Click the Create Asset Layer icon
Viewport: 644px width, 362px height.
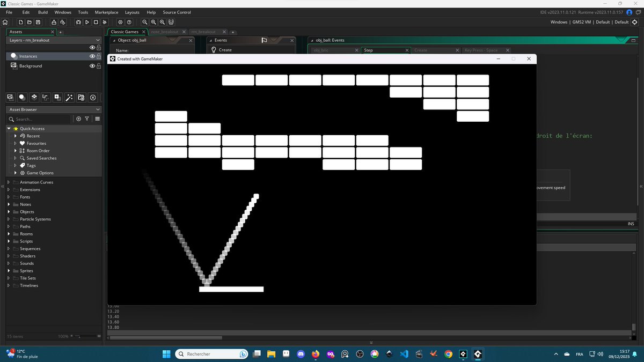57,97
